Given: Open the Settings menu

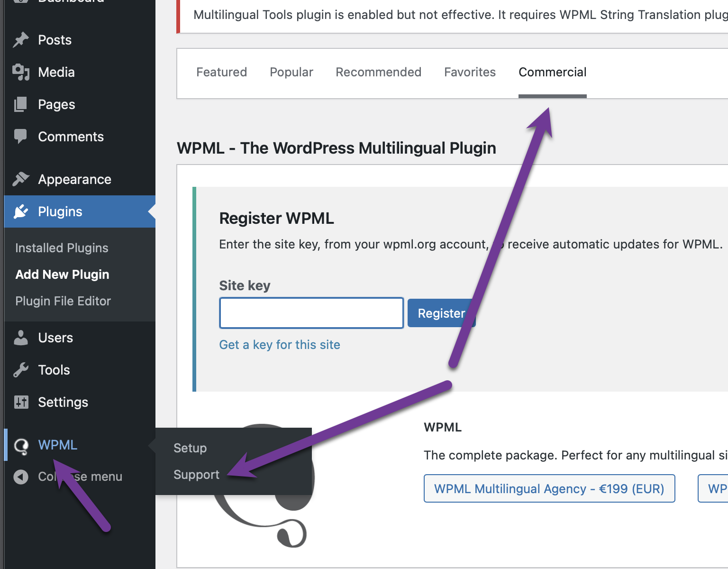Looking at the screenshot, I should pos(80,402).
